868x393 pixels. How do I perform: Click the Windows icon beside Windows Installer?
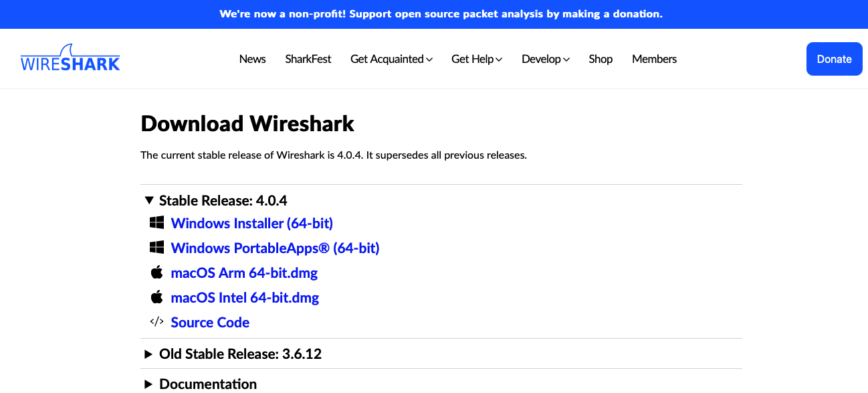[156, 222]
